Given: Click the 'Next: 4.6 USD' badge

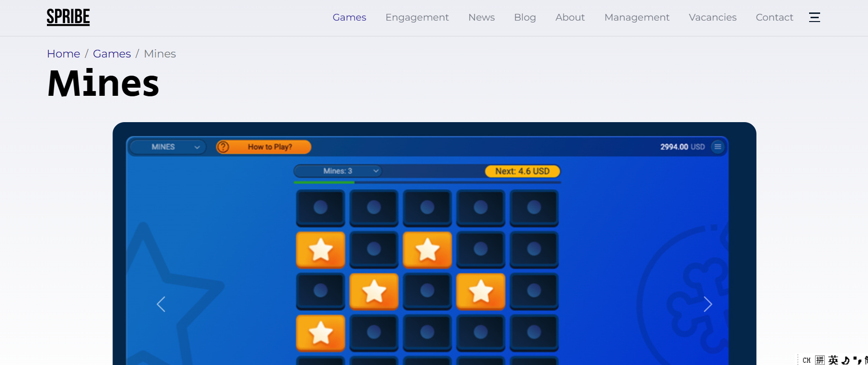Looking at the screenshot, I should click(x=522, y=171).
